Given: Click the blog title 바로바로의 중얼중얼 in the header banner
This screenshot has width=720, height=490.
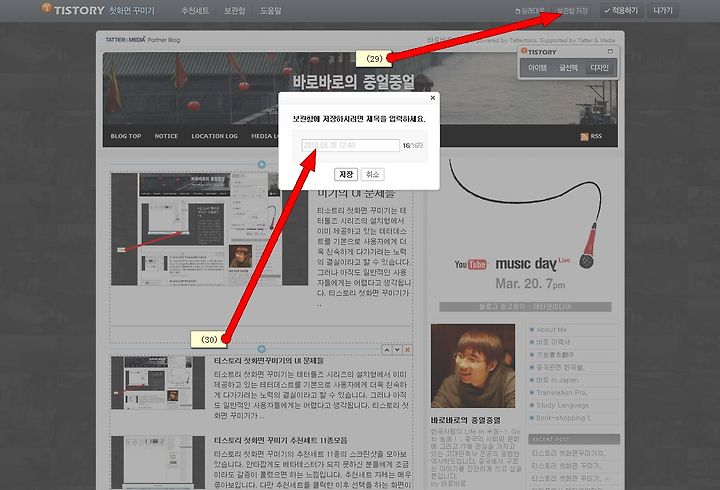Looking at the screenshot, I should point(353,82).
